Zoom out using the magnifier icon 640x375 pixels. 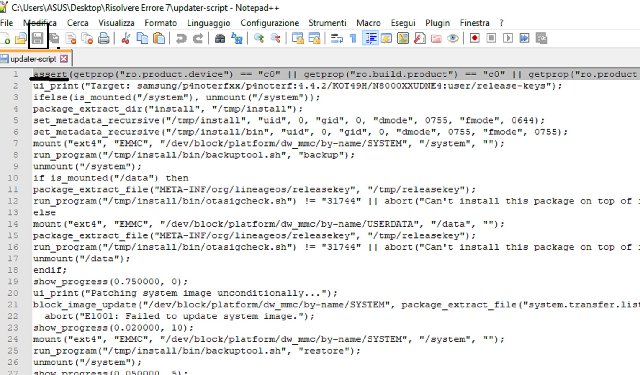coord(276,39)
